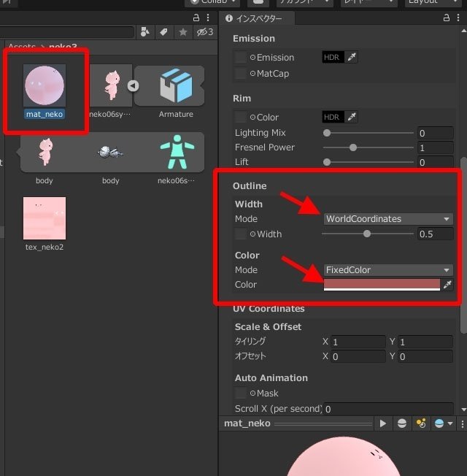
Task: Click the search by label tag icon
Action: 164,31
